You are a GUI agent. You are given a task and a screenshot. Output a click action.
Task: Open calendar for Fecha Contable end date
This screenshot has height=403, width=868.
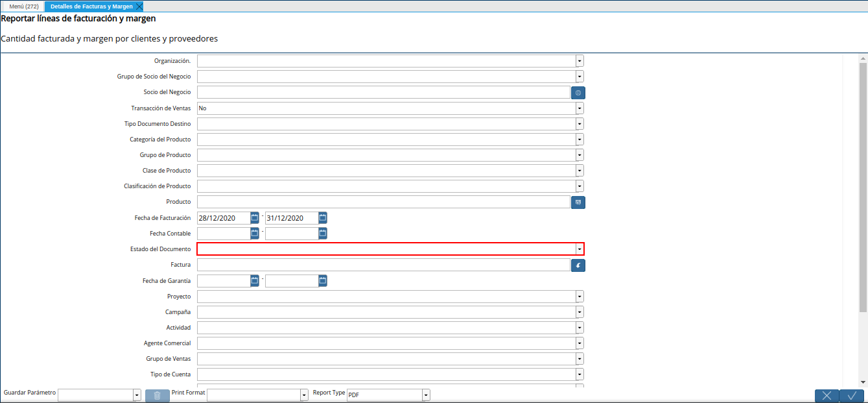point(323,234)
